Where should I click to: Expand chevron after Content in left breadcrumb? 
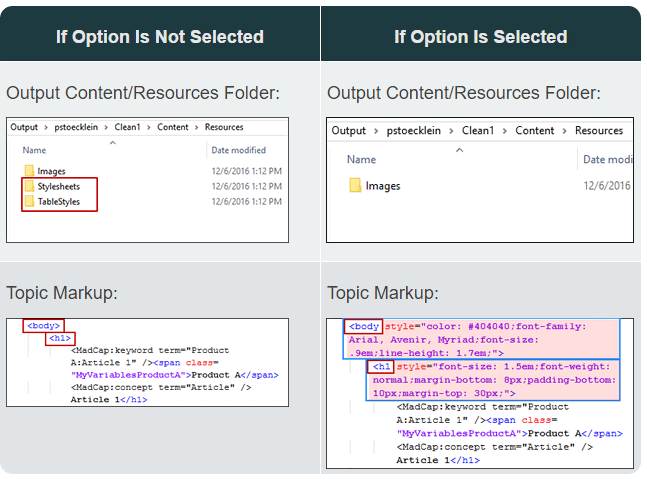coord(196,127)
